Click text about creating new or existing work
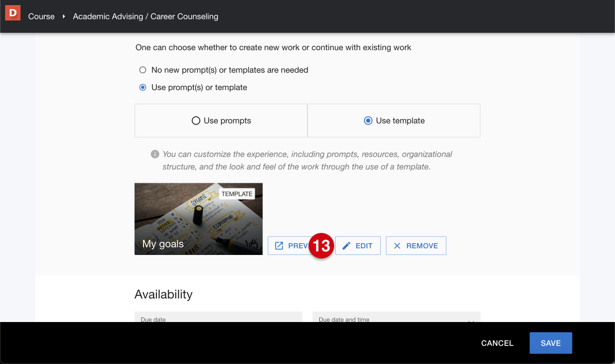615x364 pixels. [x=274, y=48]
